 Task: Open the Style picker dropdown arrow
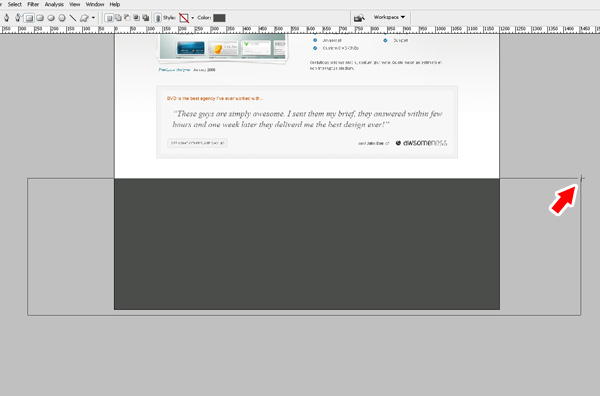pos(192,18)
